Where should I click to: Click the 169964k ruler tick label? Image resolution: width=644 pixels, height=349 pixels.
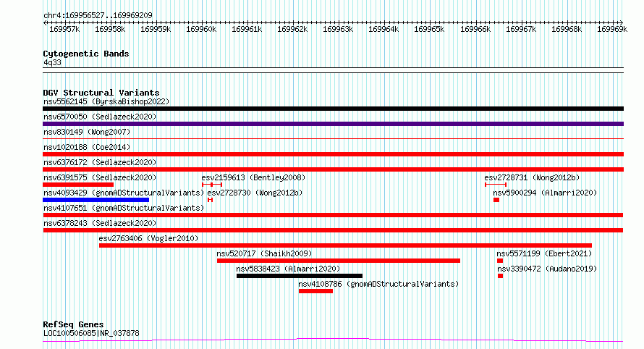(x=384, y=30)
